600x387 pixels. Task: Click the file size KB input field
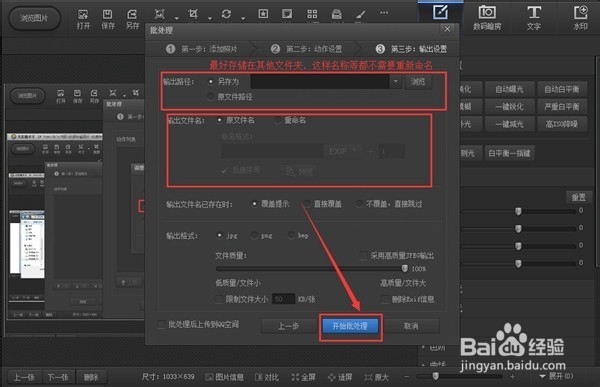pos(283,299)
